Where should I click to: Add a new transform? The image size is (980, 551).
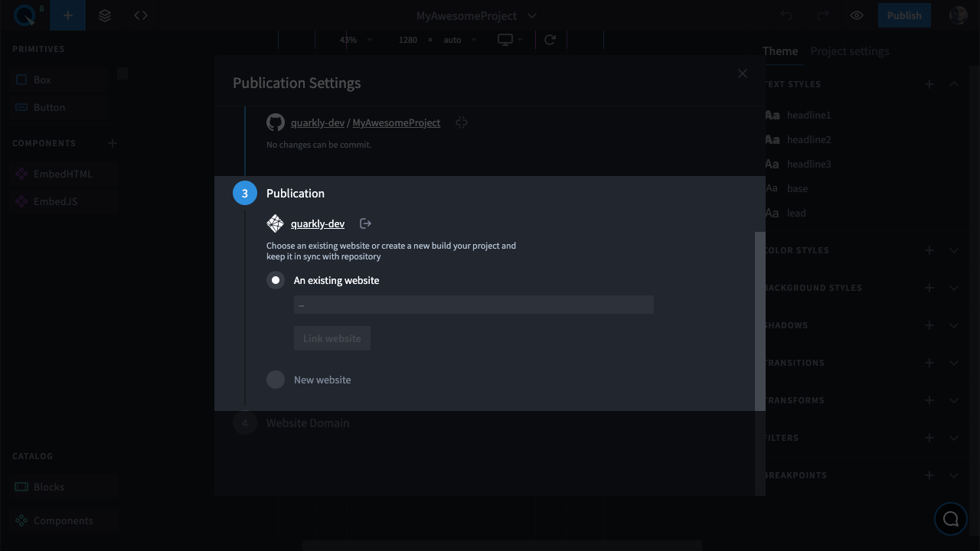929,400
